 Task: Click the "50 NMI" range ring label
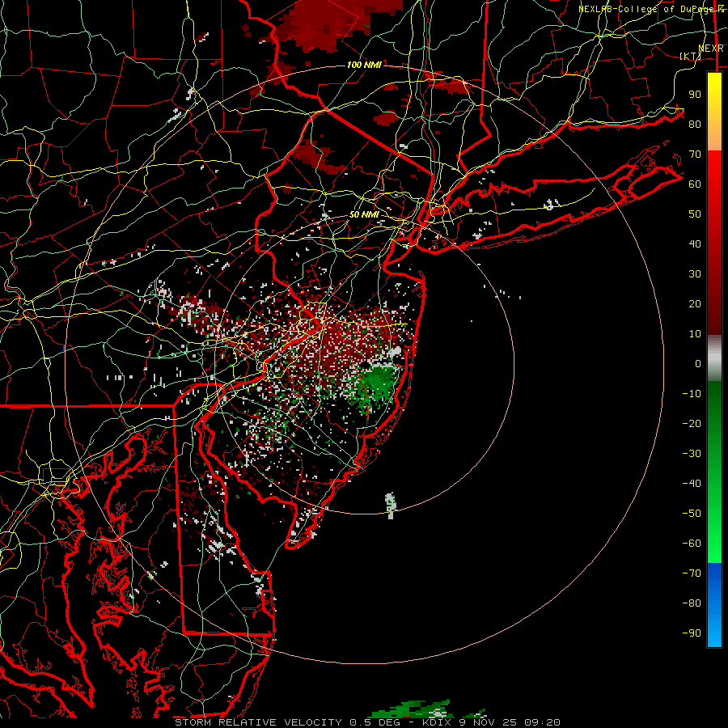point(364,214)
